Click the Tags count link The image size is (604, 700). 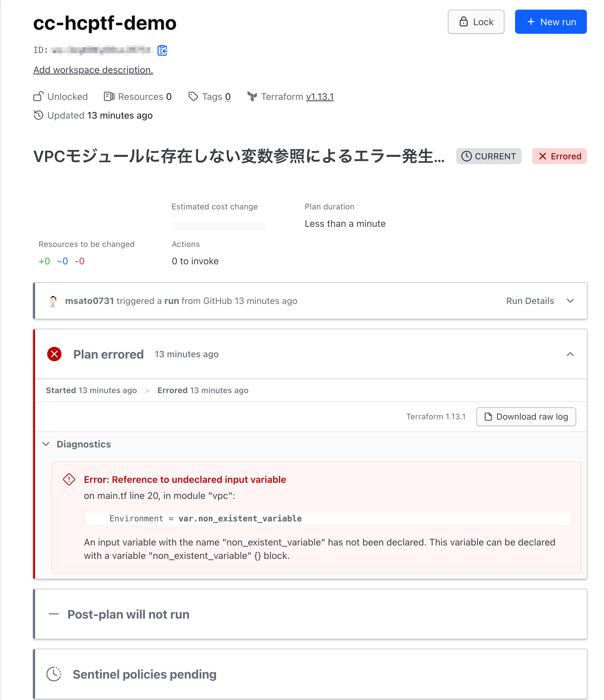228,97
